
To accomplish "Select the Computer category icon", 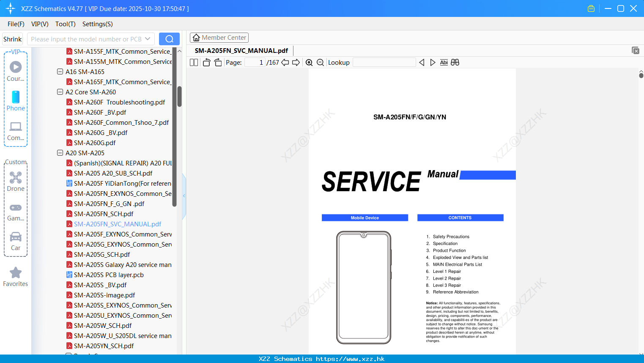I will click(16, 126).
